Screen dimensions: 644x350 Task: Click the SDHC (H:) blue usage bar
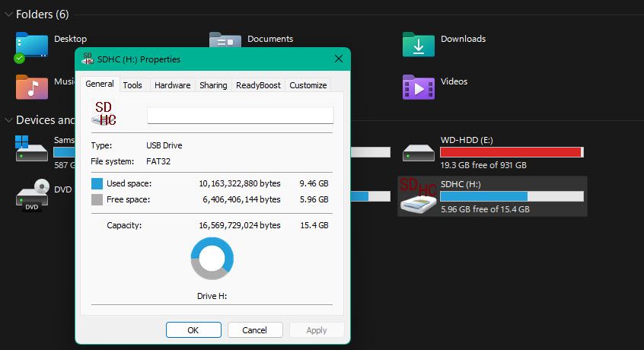pos(512,196)
